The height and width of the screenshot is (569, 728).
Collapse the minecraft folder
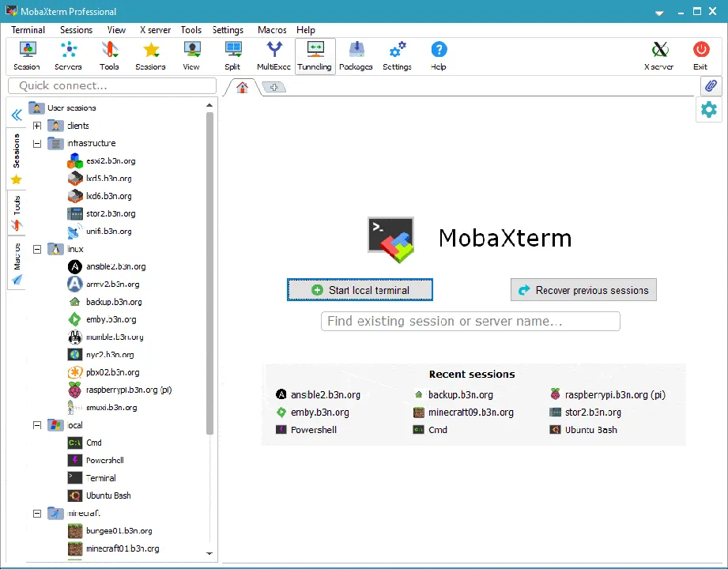coord(37,514)
